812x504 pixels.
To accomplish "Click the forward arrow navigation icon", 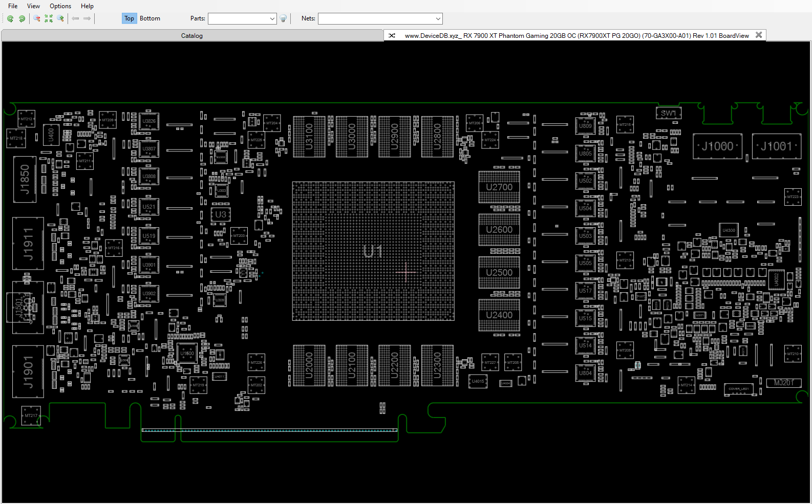I will pyautogui.click(x=87, y=18).
